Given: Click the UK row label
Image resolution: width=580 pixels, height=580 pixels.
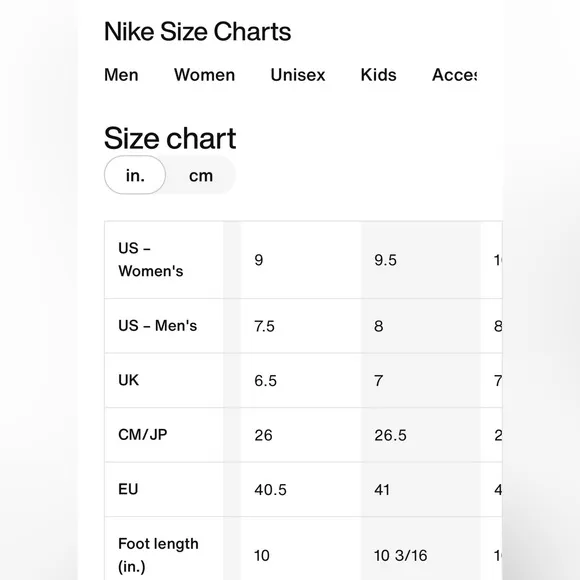Looking at the screenshot, I should (x=164, y=380).
